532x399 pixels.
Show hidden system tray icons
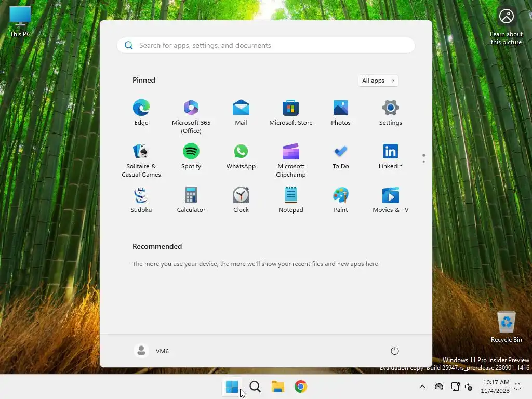[422, 387]
